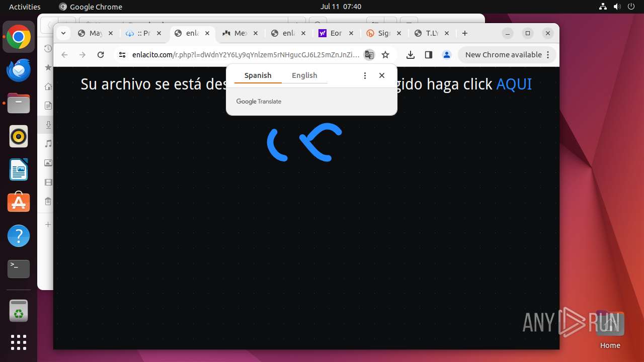Open Pictures in Files sidebar
This screenshot has width=644, height=362.
[x=48, y=163]
